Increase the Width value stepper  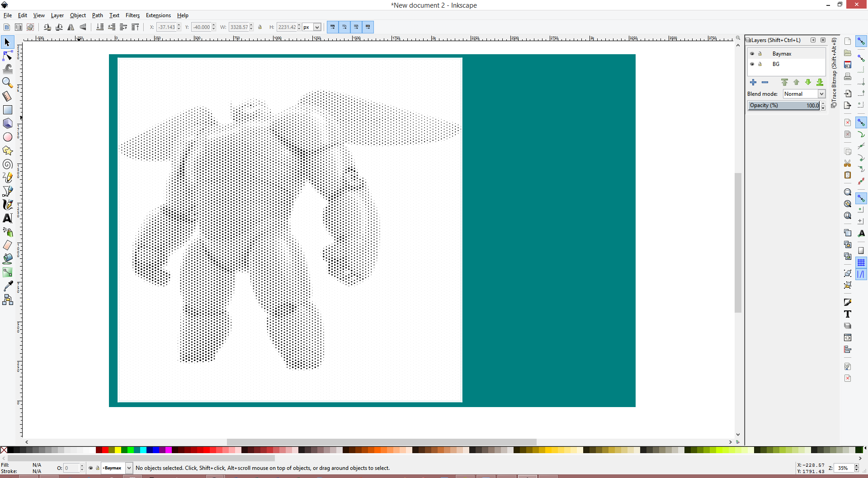(x=251, y=25)
